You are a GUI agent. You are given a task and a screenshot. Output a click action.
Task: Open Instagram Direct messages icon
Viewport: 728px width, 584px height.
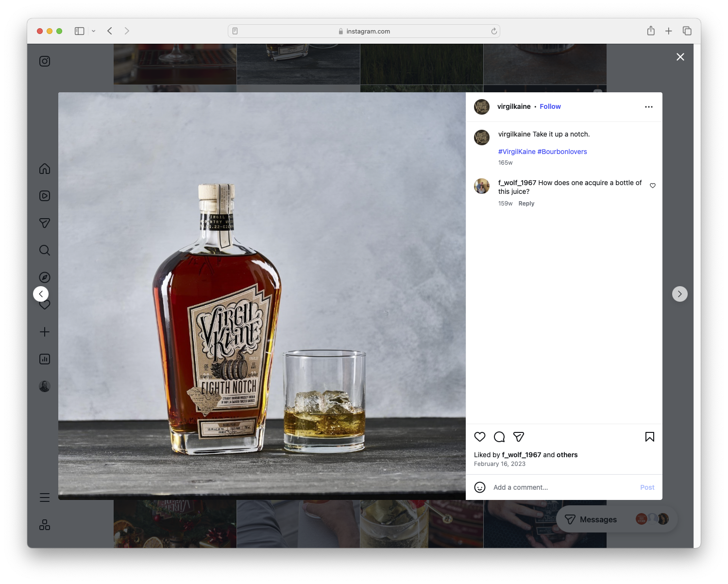pos(44,223)
